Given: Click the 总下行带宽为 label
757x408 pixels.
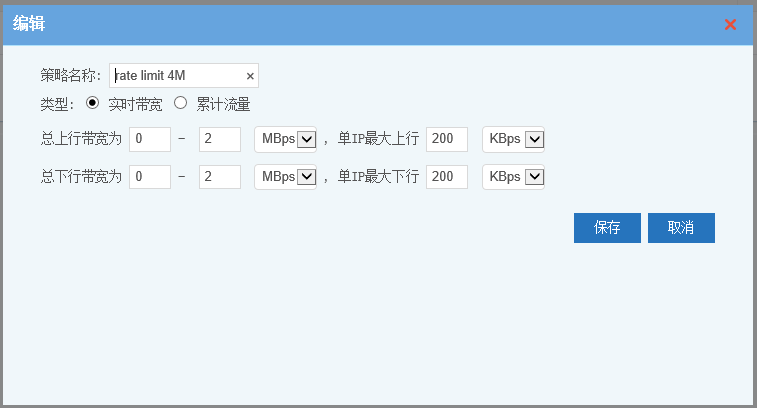Looking at the screenshot, I should 81,177.
